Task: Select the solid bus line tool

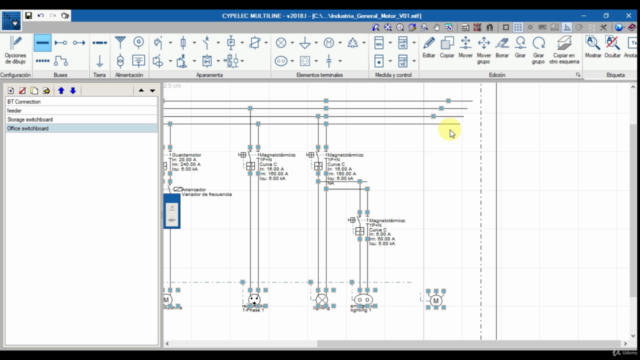Action: [42, 43]
